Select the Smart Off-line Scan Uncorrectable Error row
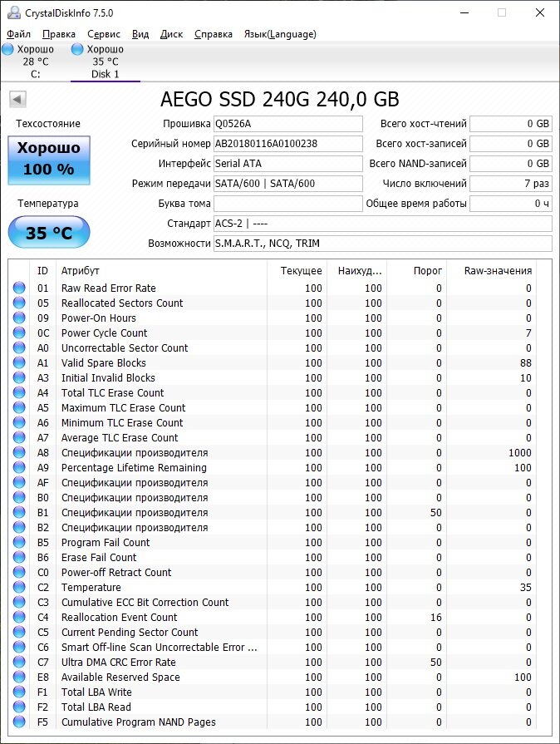The height and width of the screenshot is (744, 560). (273, 647)
